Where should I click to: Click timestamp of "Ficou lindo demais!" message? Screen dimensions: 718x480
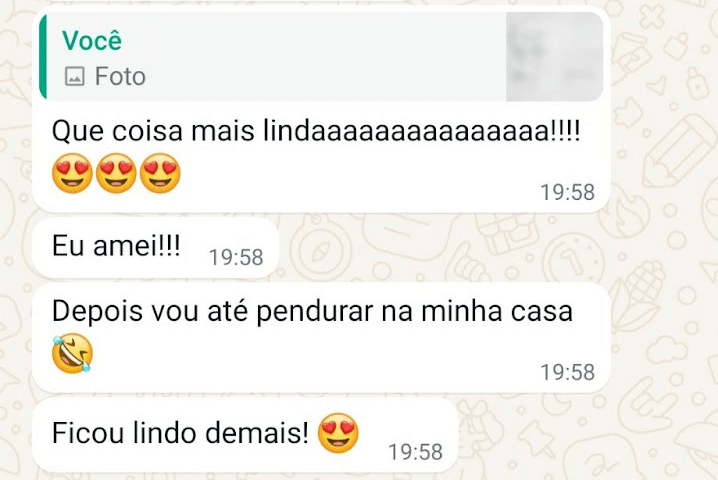pyautogui.click(x=415, y=453)
